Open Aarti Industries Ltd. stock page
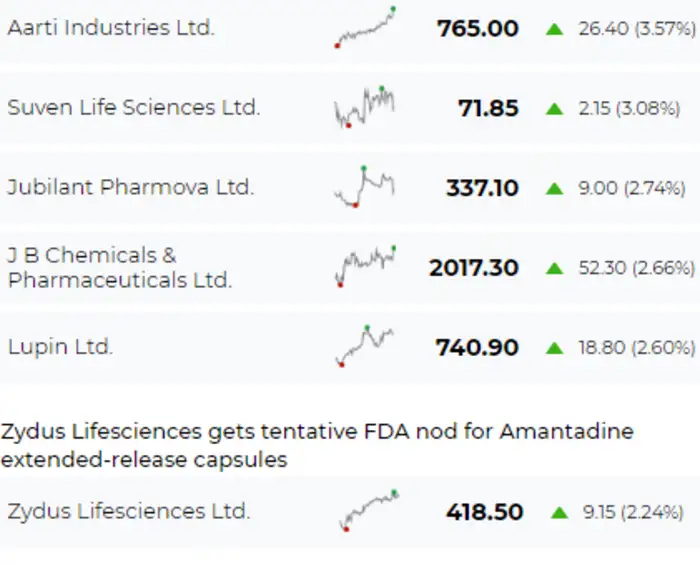This screenshot has height=565, width=700. pyautogui.click(x=111, y=28)
